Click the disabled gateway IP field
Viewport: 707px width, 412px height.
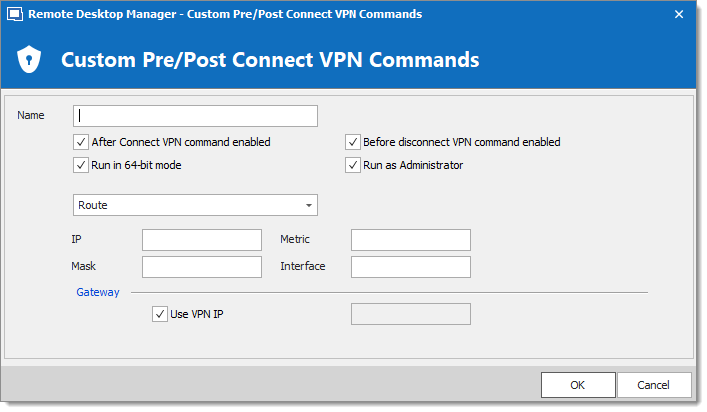(411, 314)
